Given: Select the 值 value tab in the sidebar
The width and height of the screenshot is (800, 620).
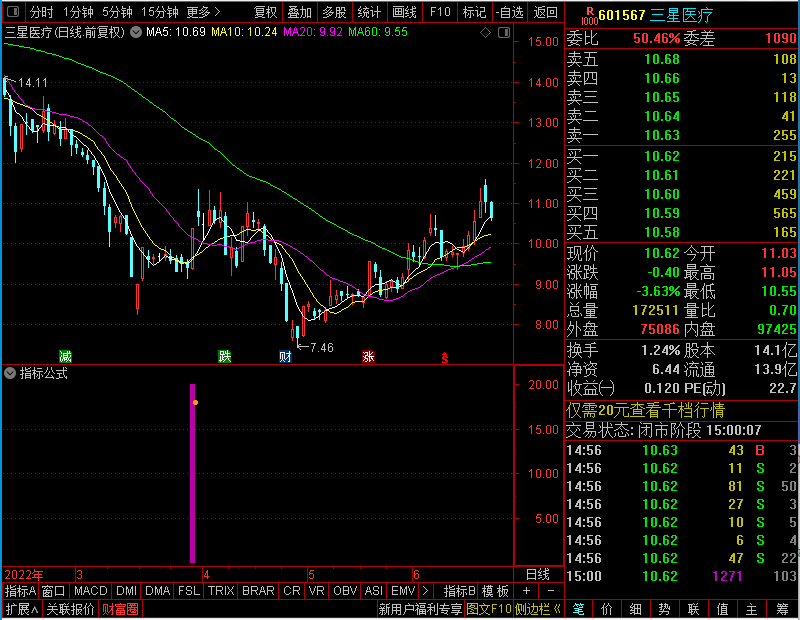Looking at the screenshot, I should (x=722, y=609).
